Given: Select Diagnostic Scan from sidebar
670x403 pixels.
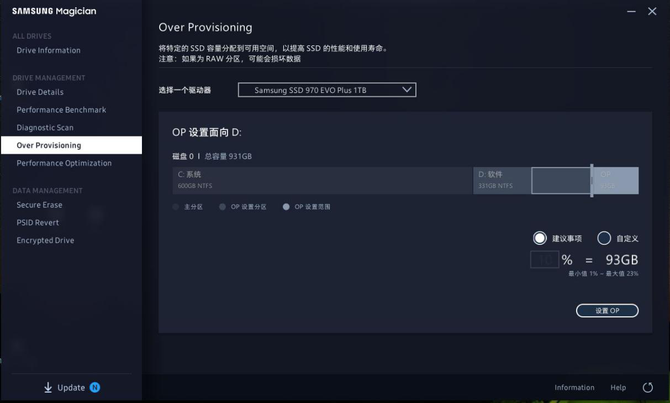Looking at the screenshot, I should click(45, 128).
